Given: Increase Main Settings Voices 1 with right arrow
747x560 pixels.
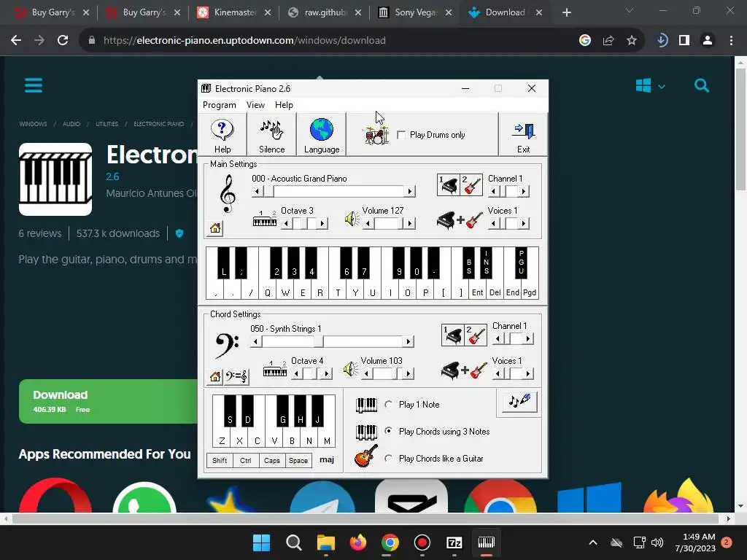Looking at the screenshot, I should 524,223.
